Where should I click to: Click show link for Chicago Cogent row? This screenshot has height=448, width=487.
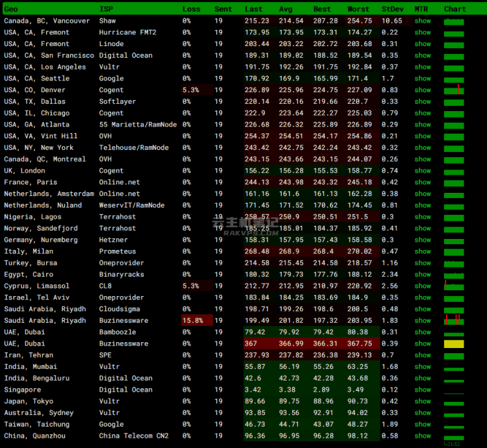(423, 113)
